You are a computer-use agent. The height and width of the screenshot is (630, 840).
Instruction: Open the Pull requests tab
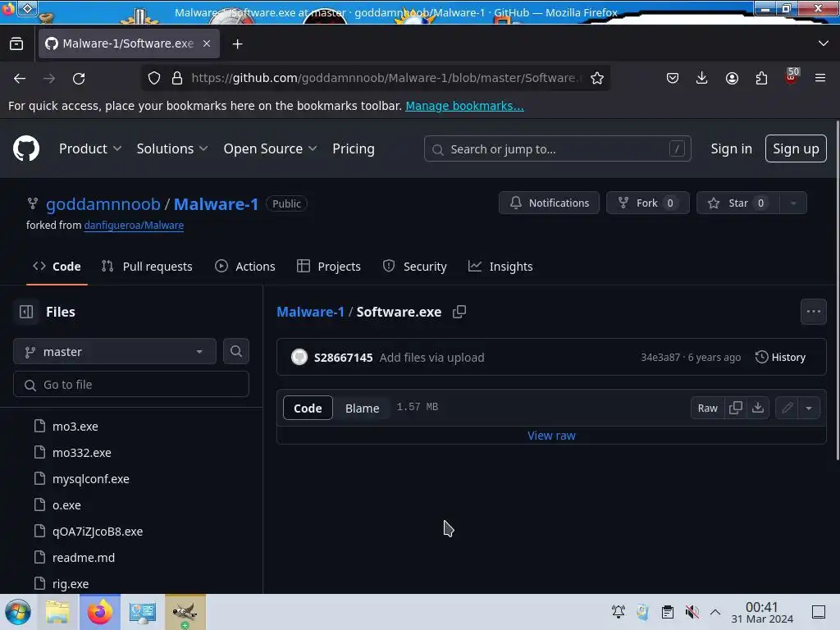pos(147,267)
